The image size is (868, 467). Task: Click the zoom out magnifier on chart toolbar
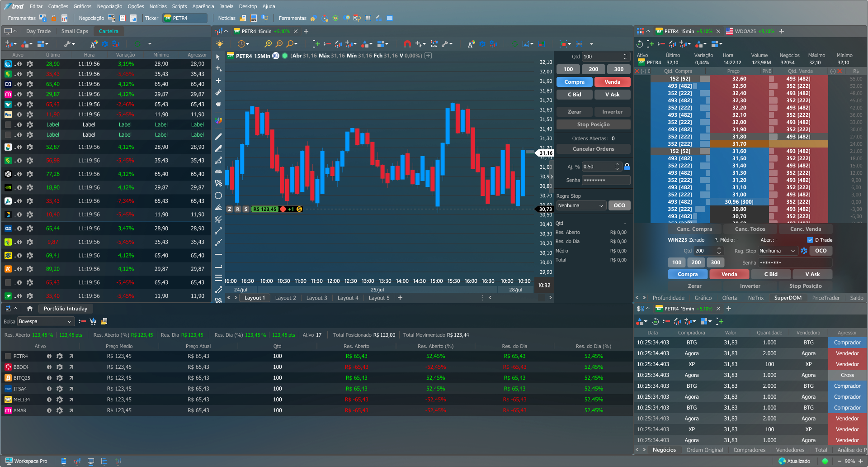pyautogui.click(x=279, y=44)
